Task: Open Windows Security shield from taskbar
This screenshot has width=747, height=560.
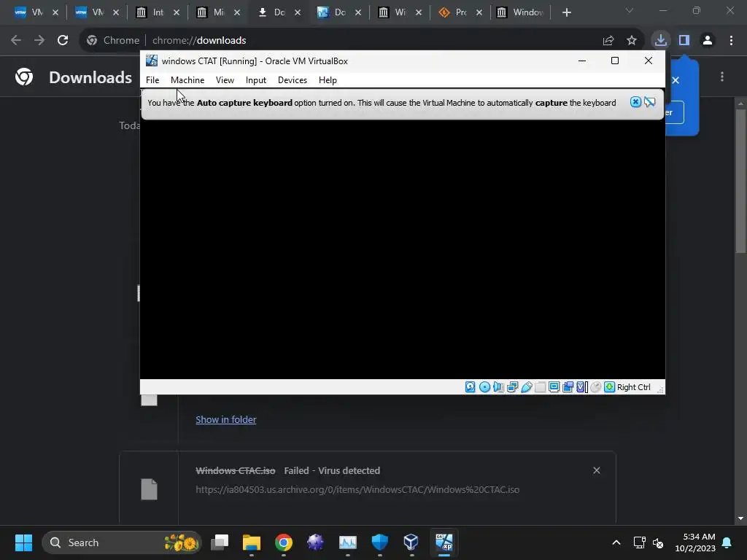Action: tap(379, 542)
